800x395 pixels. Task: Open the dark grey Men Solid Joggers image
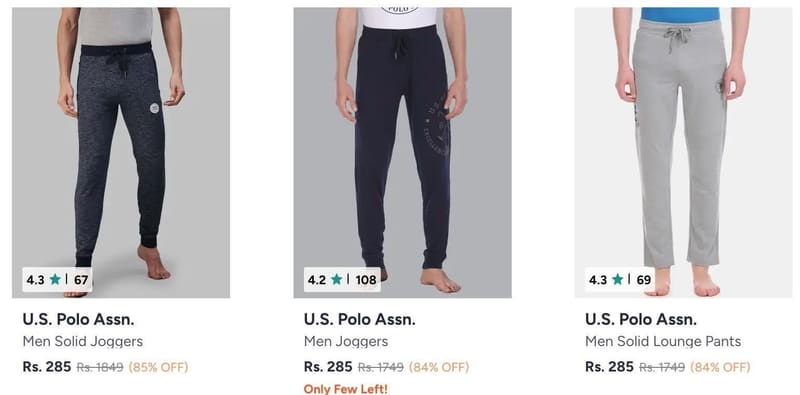tap(121, 152)
